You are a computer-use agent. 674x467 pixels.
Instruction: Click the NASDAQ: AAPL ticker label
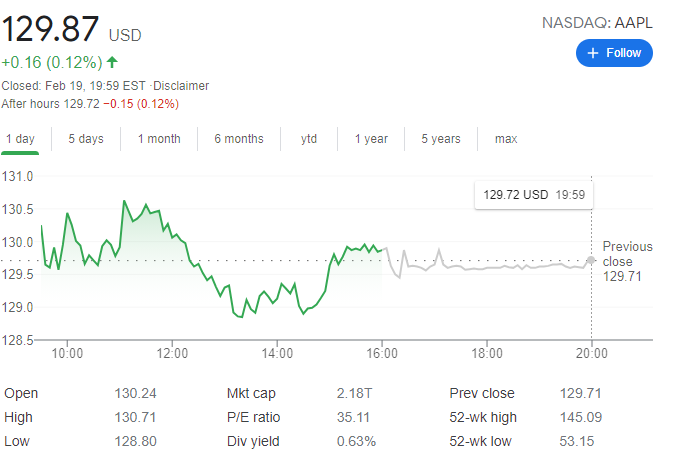pos(597,22)
